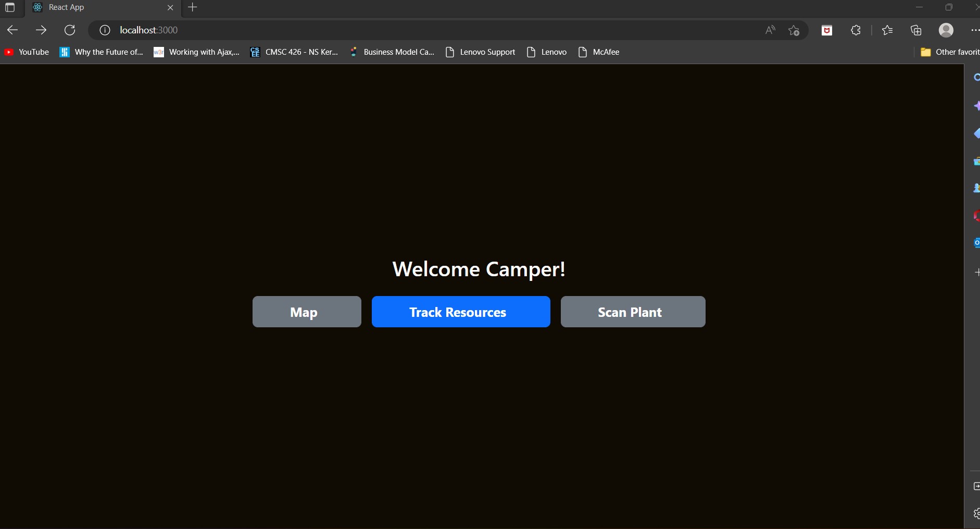
Task: Open the Extensions puzzle menu
Action: pyautogui.click(x=855, y=30)
